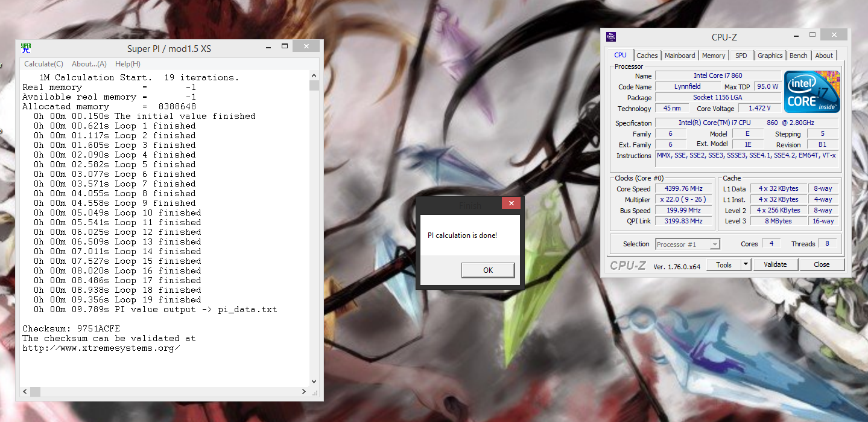Click the Ext. Model value '1E'

click(747, 144)
